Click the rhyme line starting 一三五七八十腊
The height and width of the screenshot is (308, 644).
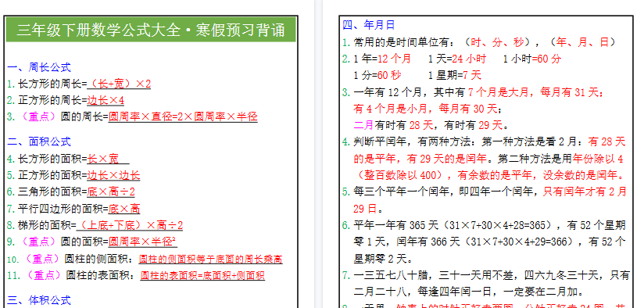[x=486, y=275]
